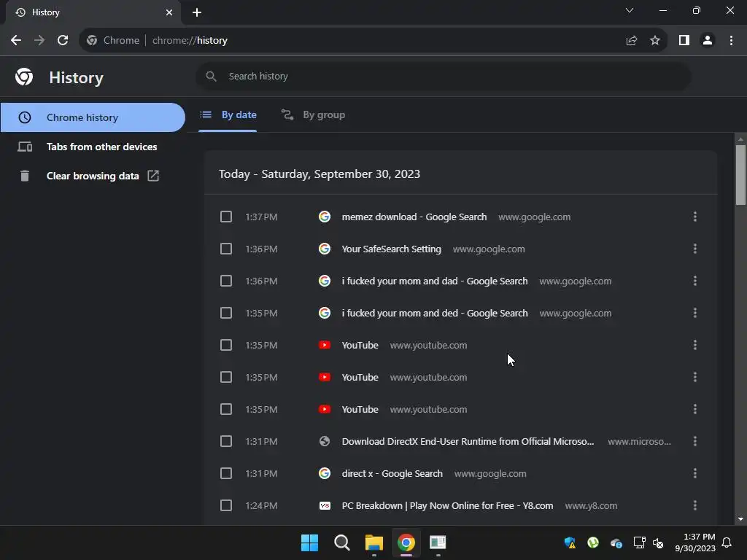
Task: Open the OneDrive cloud tray icon
Action: coord(616,542)
